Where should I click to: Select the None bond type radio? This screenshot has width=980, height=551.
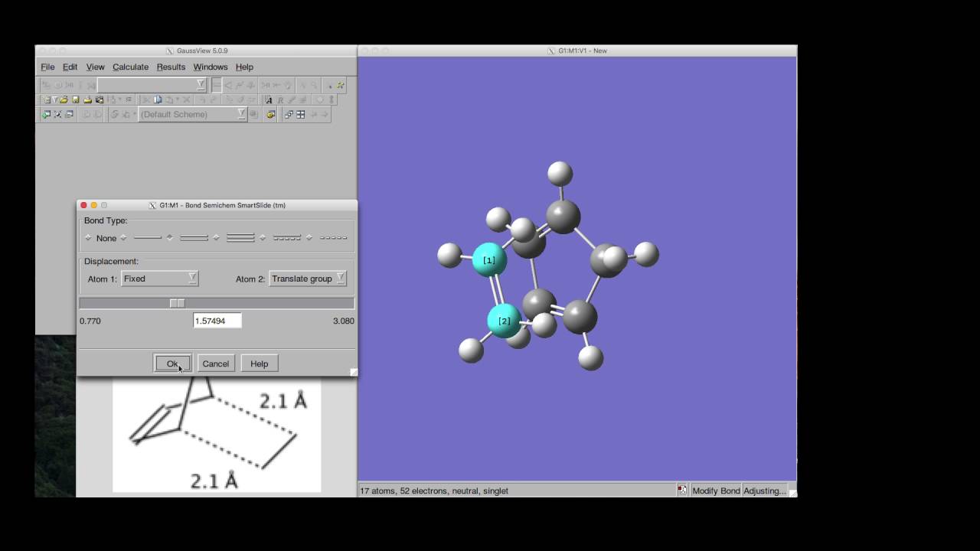pyautogui.click(x=88, y=238)
